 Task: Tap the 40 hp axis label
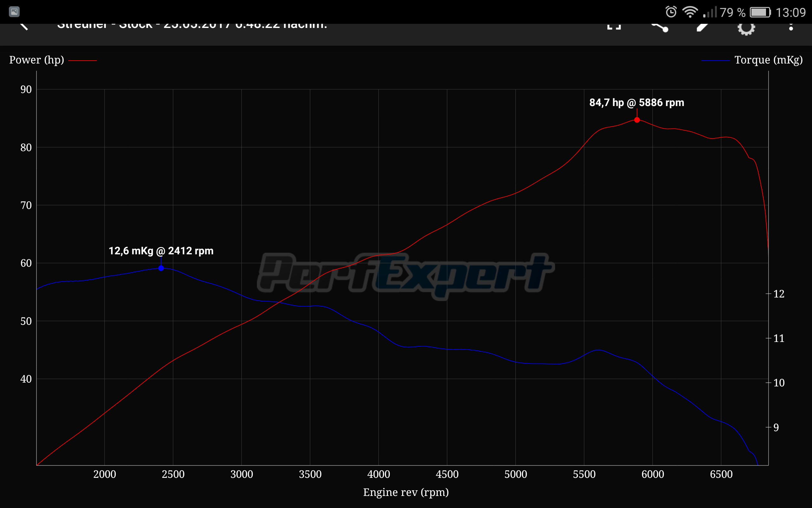(x=26, y=379)
